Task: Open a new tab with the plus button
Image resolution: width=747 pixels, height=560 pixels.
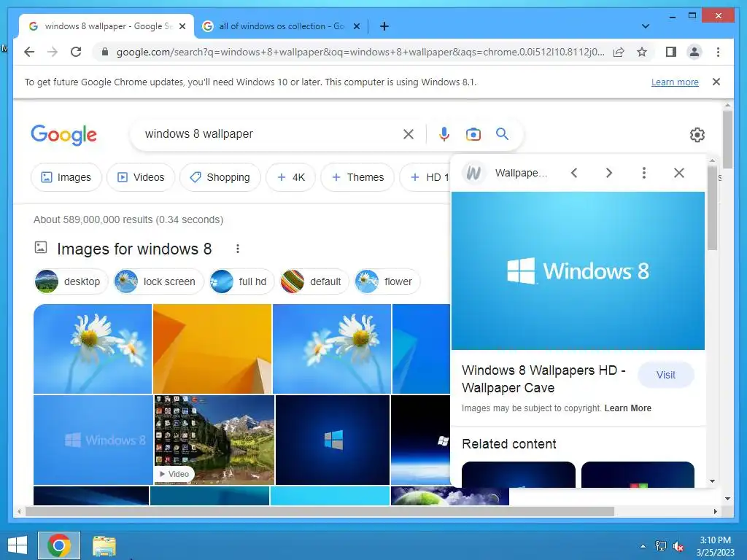Action: (x=384, y=26)
